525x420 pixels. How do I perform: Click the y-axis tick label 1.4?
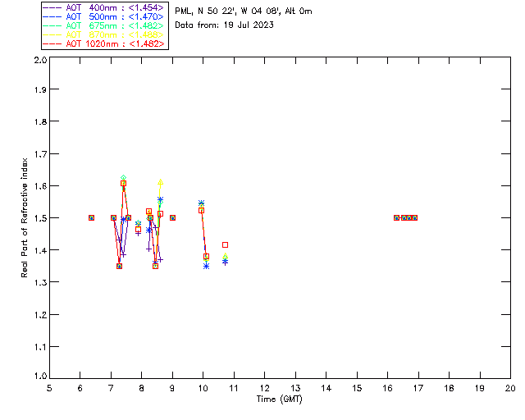[40, 250]
